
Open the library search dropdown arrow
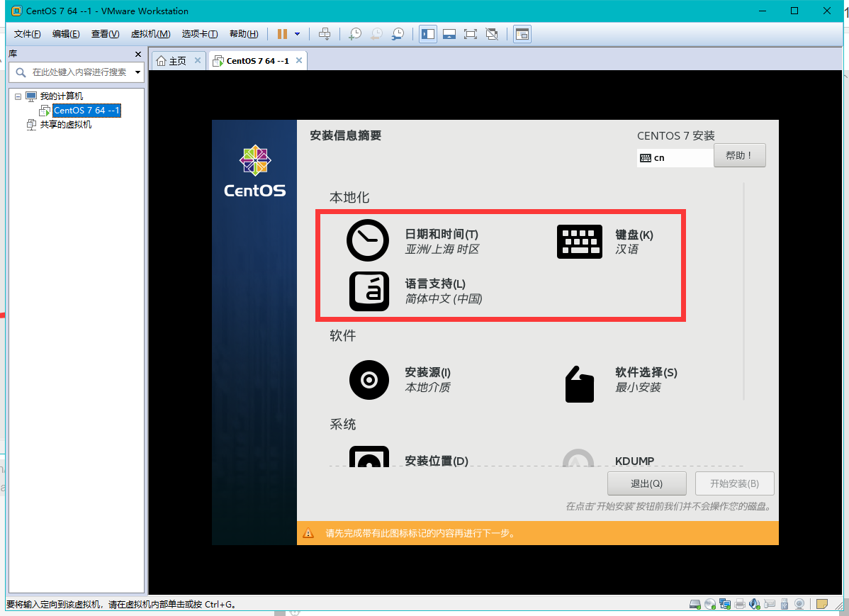(138, 72)
